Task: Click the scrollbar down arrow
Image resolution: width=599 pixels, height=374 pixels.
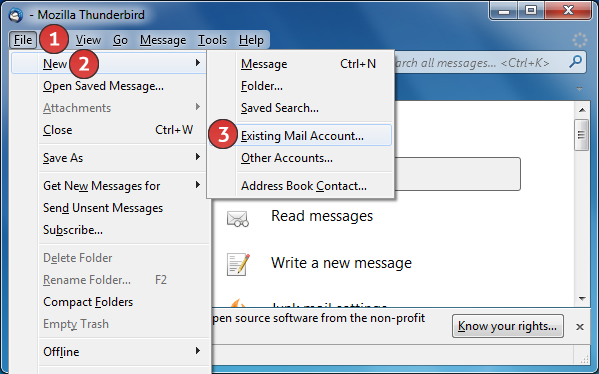Action: (582, 298)
